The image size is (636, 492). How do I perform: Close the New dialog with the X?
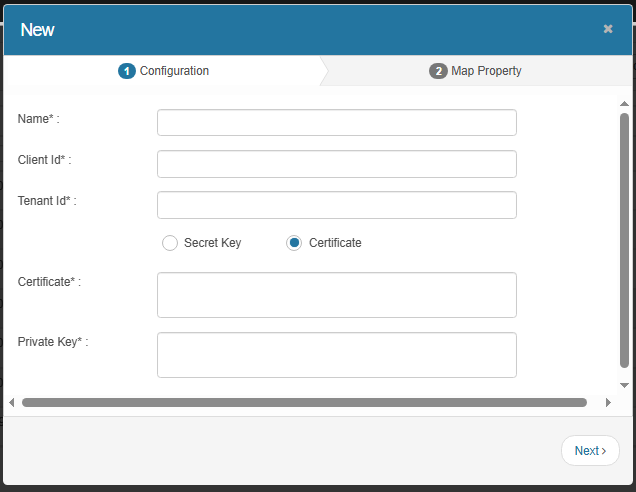point(608,29)
